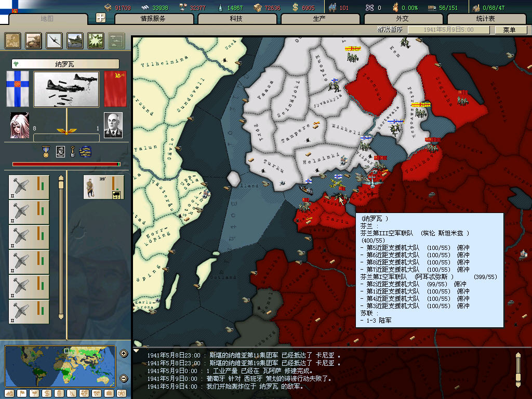532x399 pixels.
Task: Switch to the 地图 tab
Action: (x=47, y=18)
